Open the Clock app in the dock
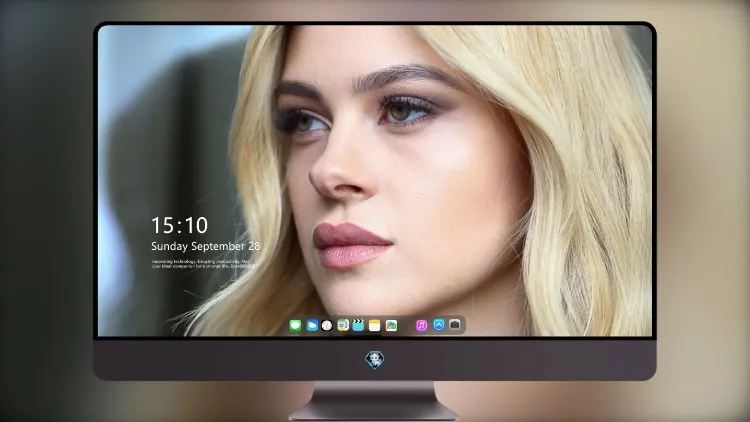The image size is (750, 422). pyautogui.click(x=327, y=325)
